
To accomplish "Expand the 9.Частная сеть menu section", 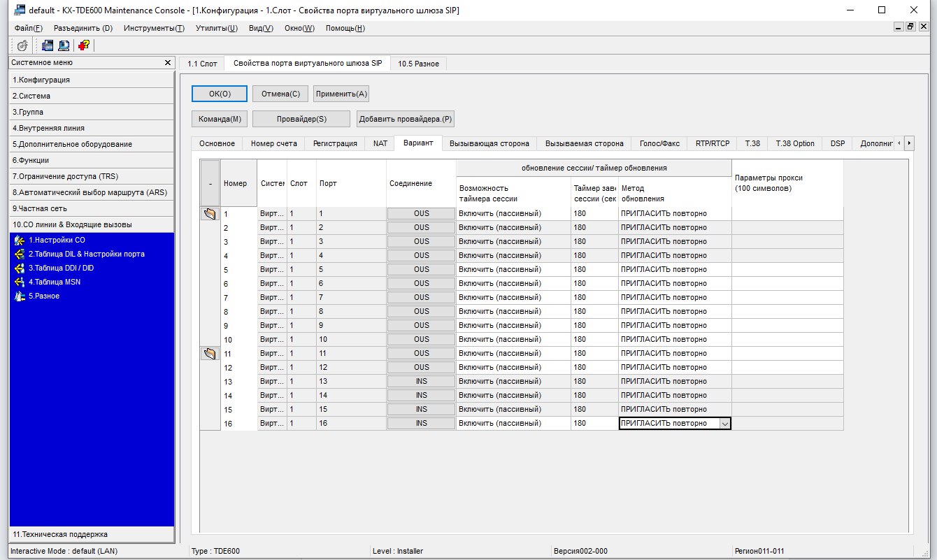I will click(x=92, y=208).
